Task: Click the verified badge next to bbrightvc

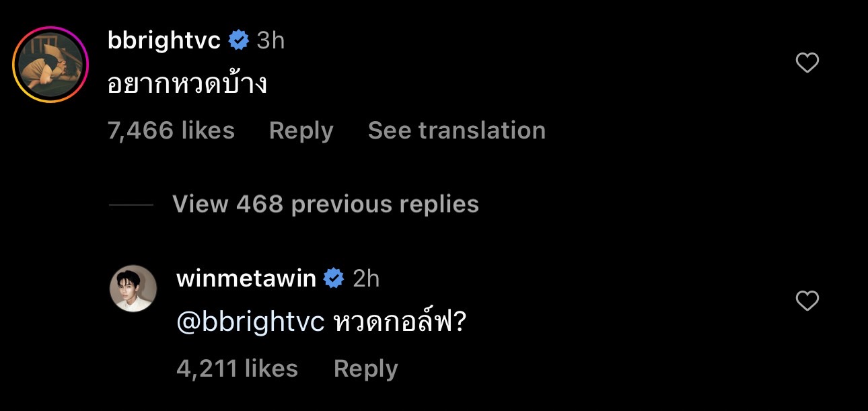Action: (237, 40)
